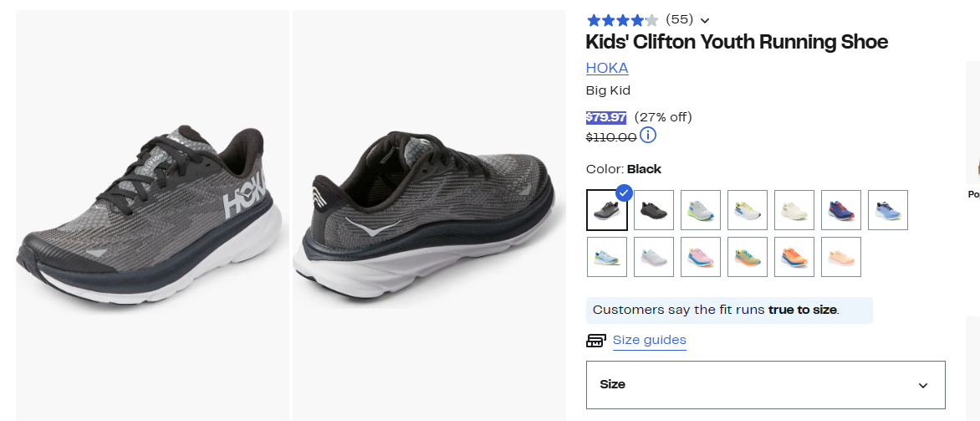Click the star rating display

[x=622, y=20]
